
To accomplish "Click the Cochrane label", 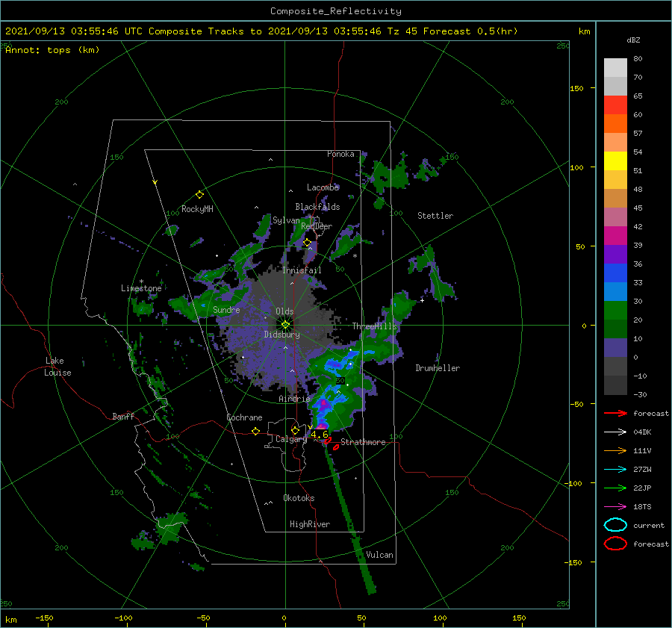I will tap(244, 417).
